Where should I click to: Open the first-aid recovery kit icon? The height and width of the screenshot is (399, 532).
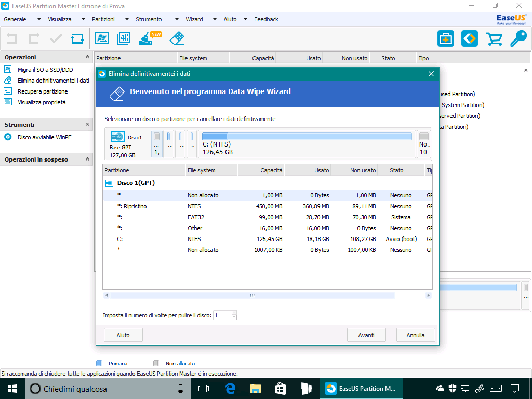click(x=445, y=38)
